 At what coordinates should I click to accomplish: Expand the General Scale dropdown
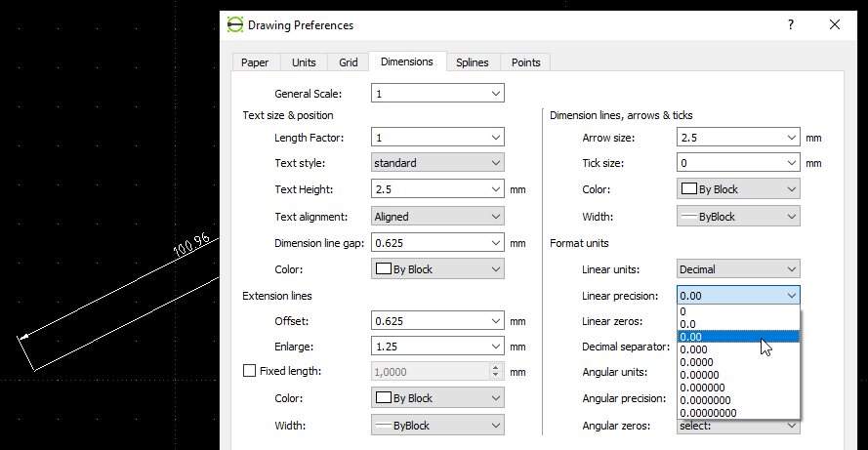tap(437, 94)
